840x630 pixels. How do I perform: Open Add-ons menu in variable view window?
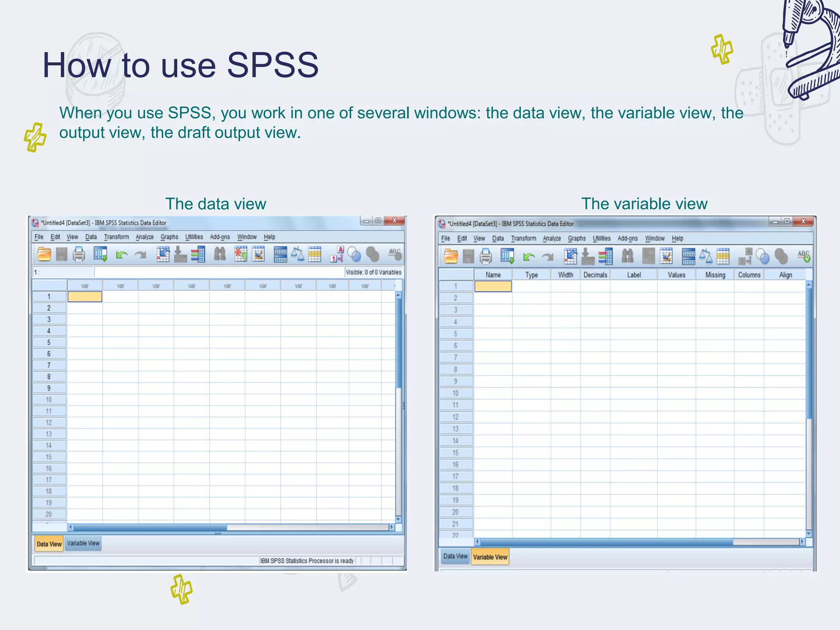click(628, 238)
